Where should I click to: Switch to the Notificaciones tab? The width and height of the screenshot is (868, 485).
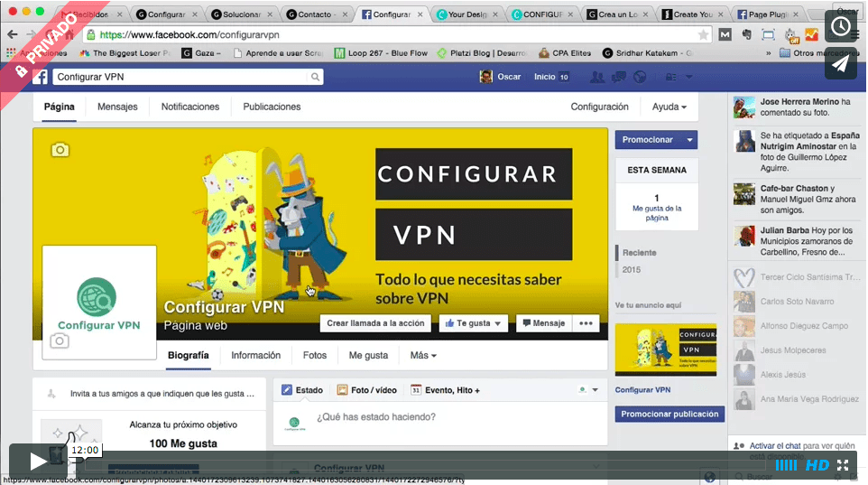189,107
